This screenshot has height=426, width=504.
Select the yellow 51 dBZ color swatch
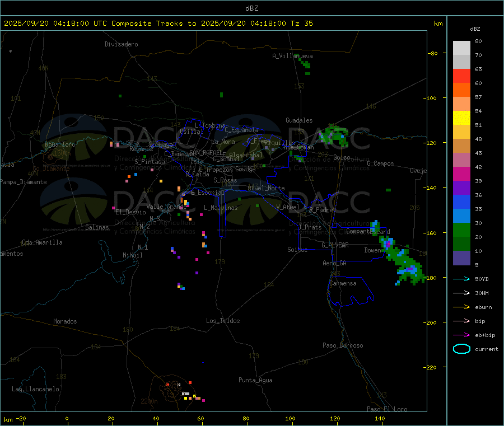461,118
